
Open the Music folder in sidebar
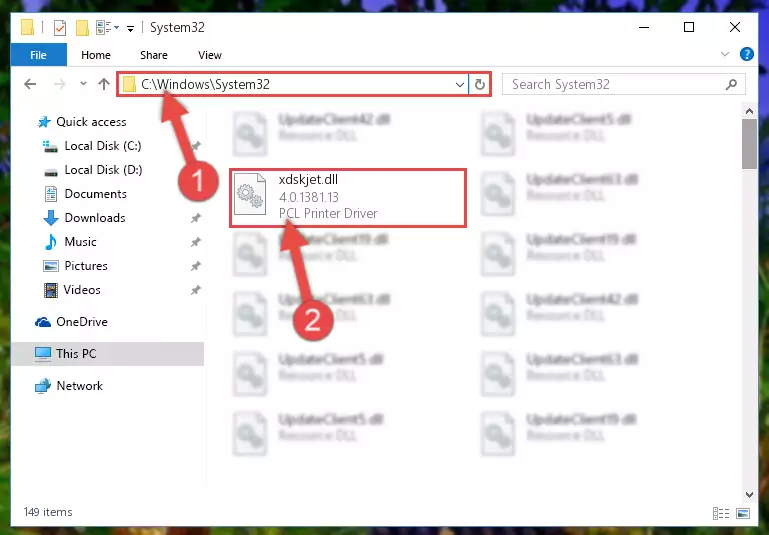pyautogui.click(x=70, y=242)
